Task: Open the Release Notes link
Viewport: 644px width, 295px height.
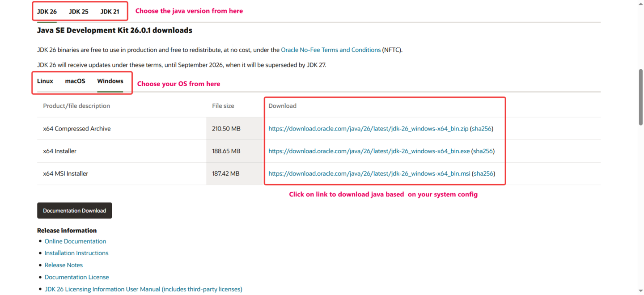Action: [64, 265]
